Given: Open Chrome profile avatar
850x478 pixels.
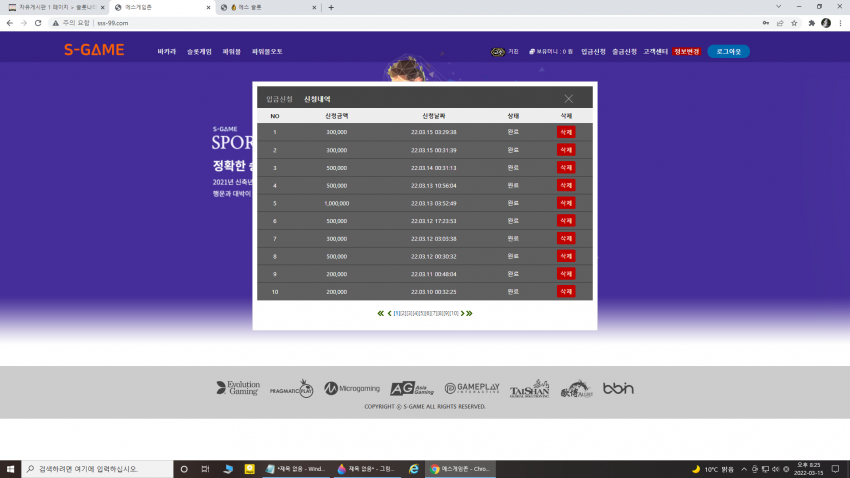Looking at the screenshot, I should [826, 23].
